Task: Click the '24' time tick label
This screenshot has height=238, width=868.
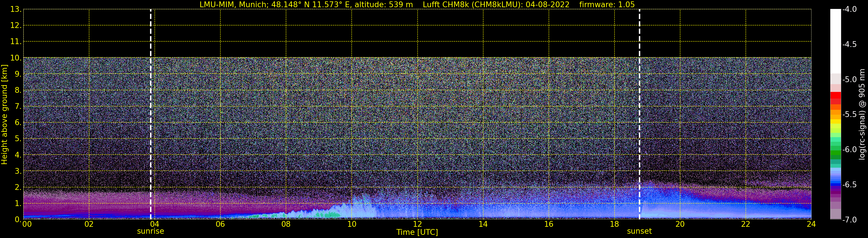Action: click(x=811, y=224)
